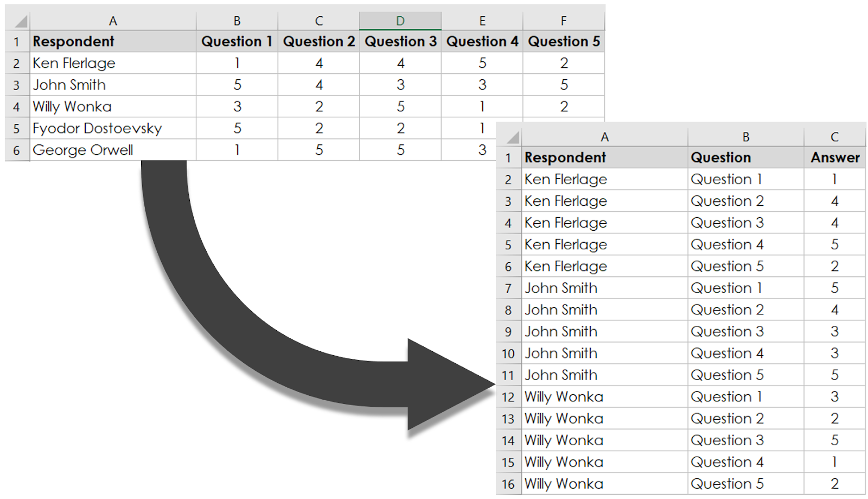Click 'Question' header in tall table
The width and height of the screenshot is (868, 499).
[x=746, y=157]
